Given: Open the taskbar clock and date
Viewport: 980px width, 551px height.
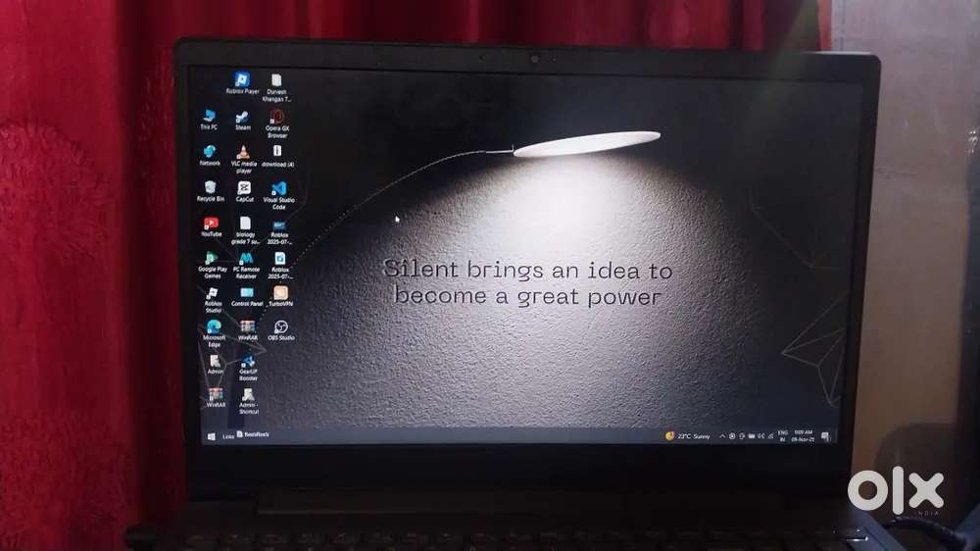Looking at the screenshot, I should (x=804, y=436).
